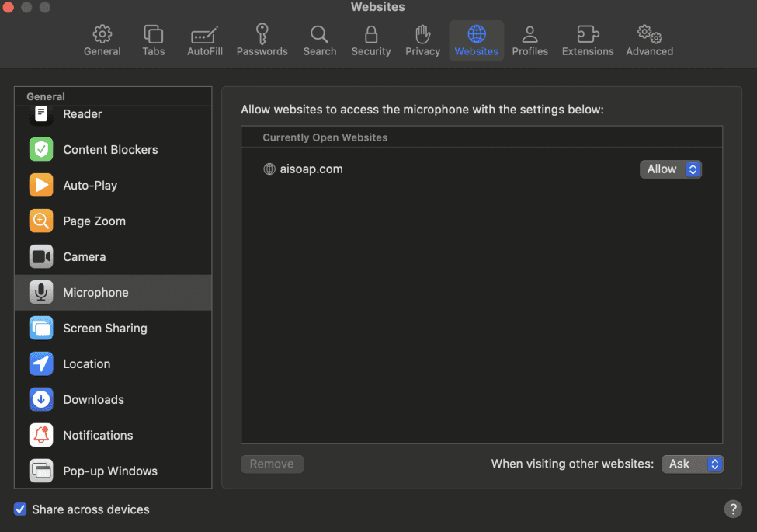The height and width of the screenshot is (532, 757).
Task: Go to the Passwords settings pane
Action: click(262, 40)
